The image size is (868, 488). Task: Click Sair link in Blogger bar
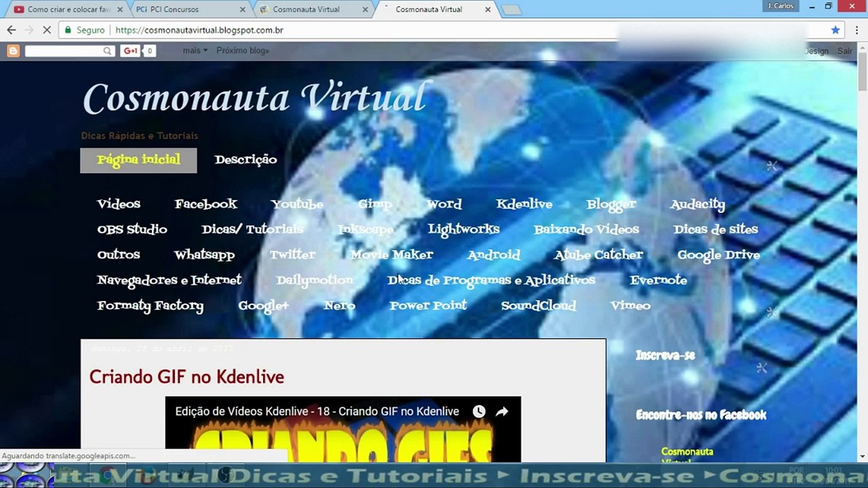[845, 51]
